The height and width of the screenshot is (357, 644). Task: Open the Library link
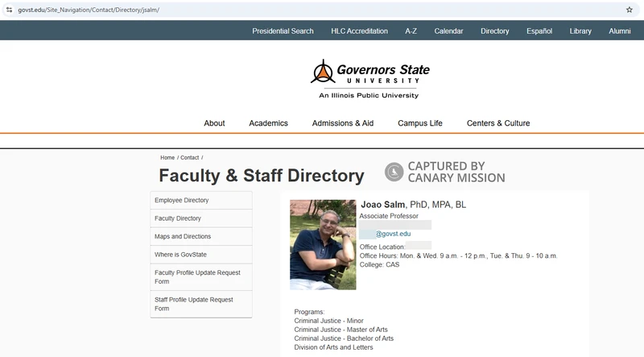point(580,31)
